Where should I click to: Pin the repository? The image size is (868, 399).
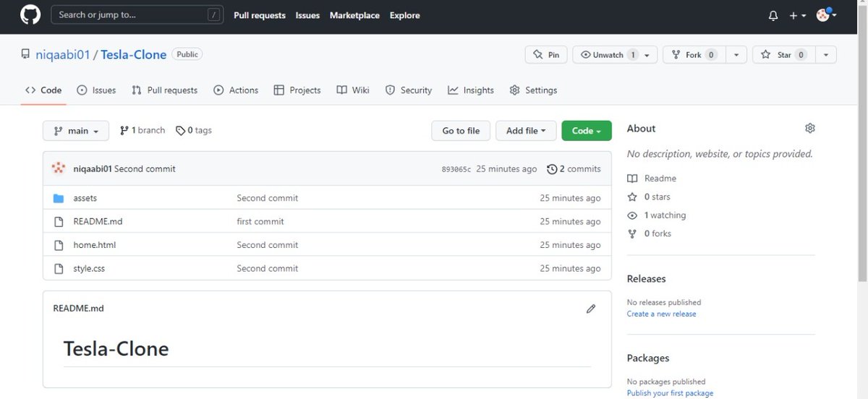pos(546,55)
